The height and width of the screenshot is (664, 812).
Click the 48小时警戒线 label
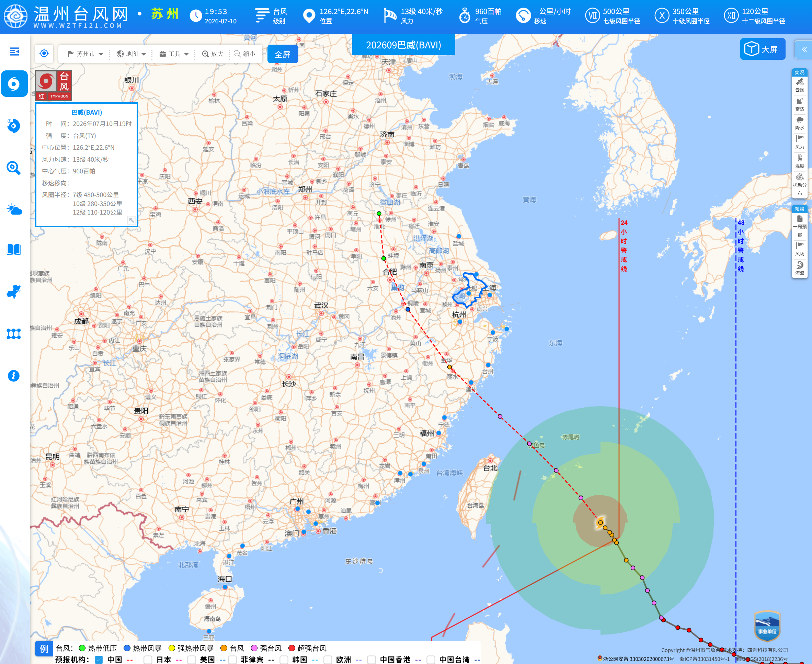tap(741, 245)
